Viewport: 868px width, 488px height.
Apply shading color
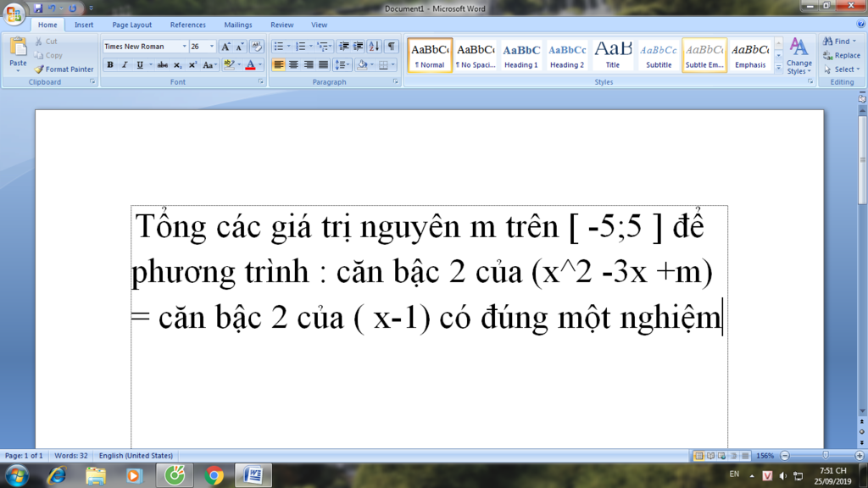pyautogui.click(x=362, y=64)
